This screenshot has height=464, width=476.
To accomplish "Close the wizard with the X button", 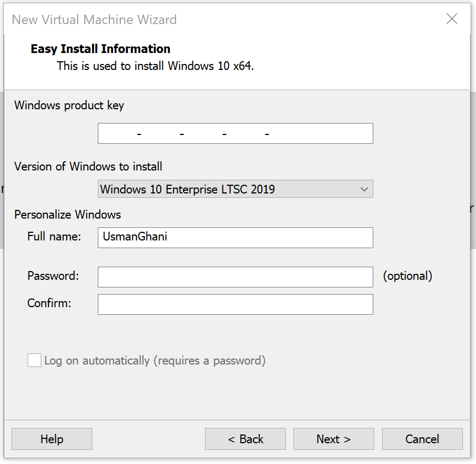I will (x=452, y=19).
